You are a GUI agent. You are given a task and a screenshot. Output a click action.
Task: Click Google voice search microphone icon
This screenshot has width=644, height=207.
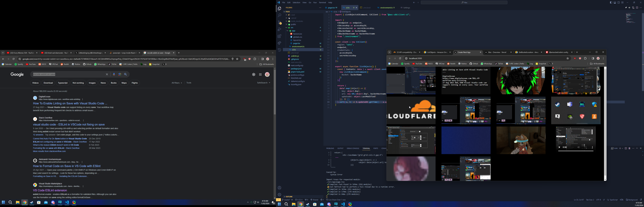[x=114, y=74]
